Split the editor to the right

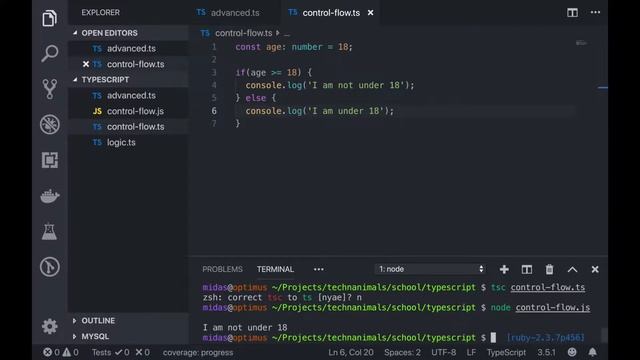pyautogui.click(x=572, y=13)
